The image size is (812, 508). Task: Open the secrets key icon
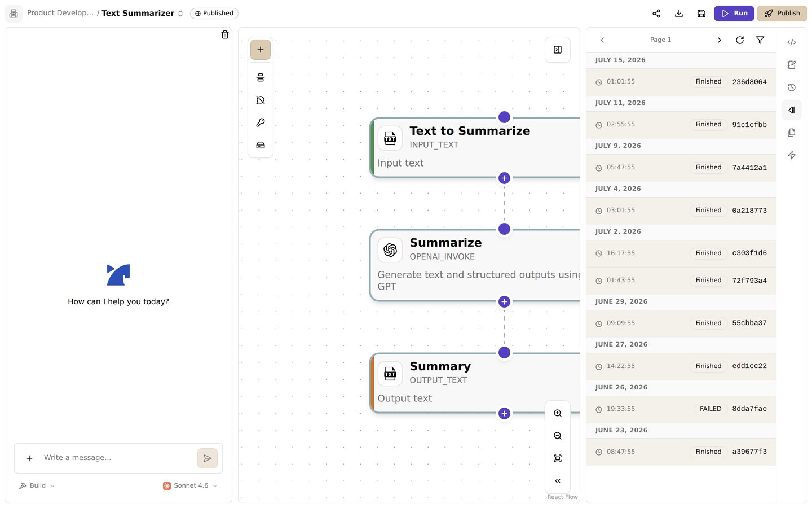[x=261, y=122]
